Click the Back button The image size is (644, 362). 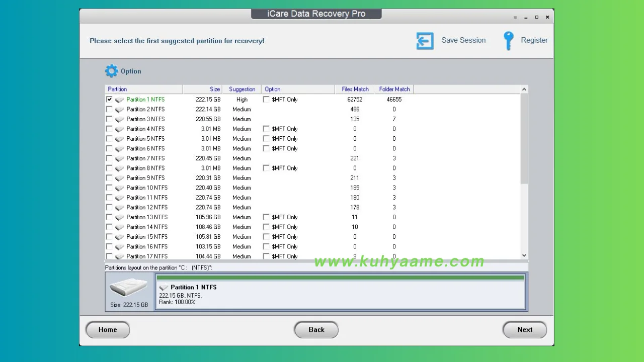(316, 330)
